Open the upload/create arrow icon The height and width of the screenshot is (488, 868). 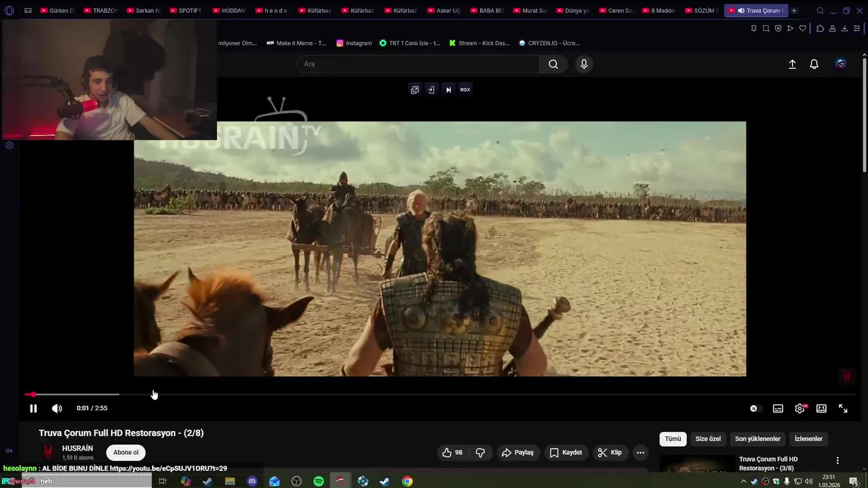792,64
